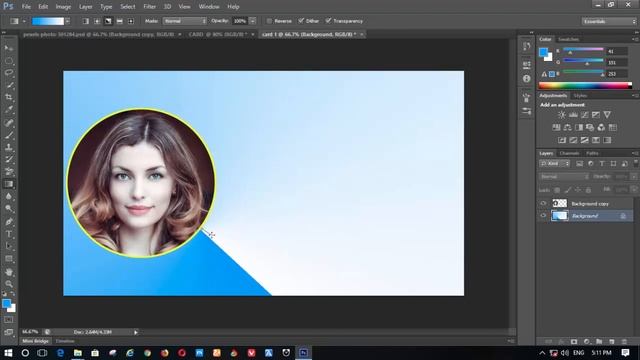Select the Brush tool
Image resolution: width=640 pixels, height=360 pixels.
tap(9, 135)
